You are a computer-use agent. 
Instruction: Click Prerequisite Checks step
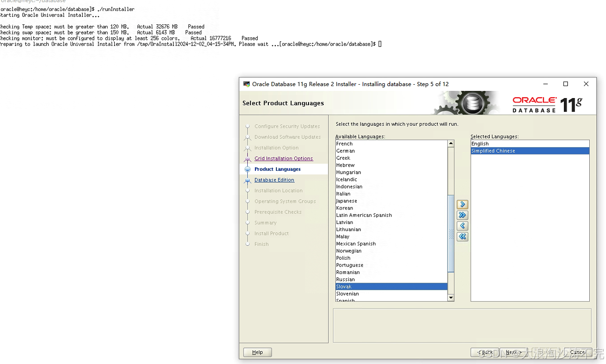click(x=278, y=212)
